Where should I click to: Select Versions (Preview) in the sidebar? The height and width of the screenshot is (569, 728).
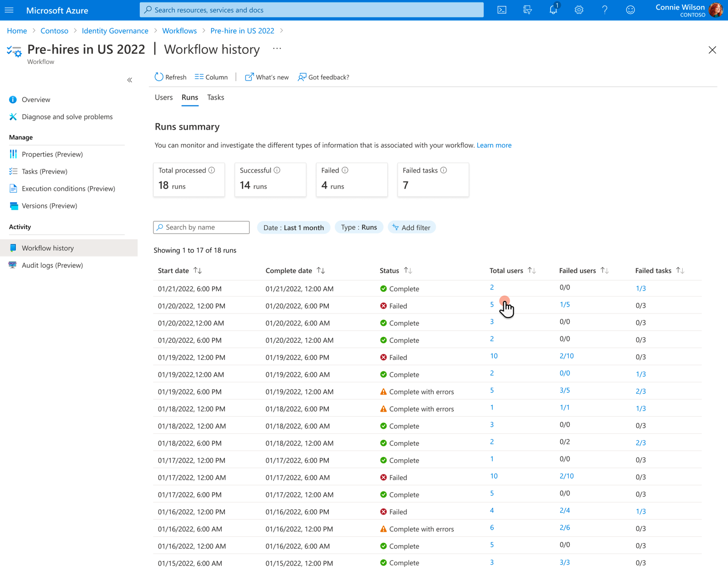pos(49,206)
